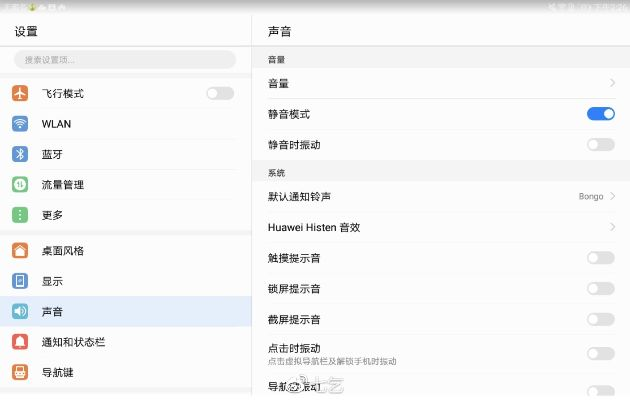Tap the display (显示) icon
630x400 pixels.
pos(20,281)
